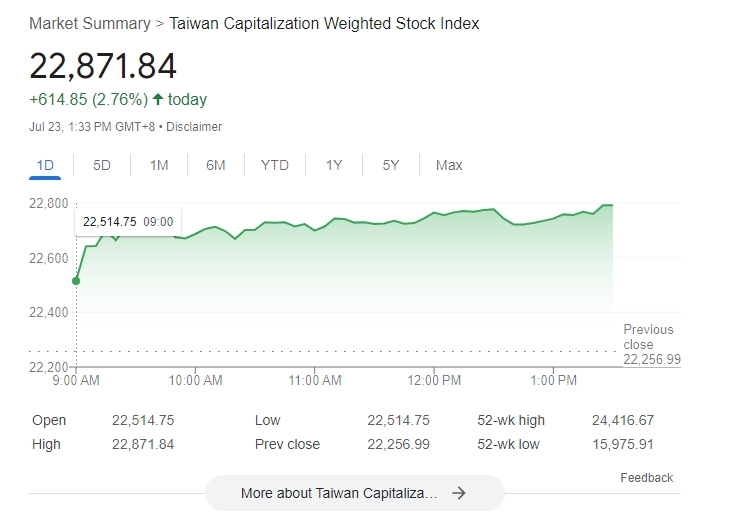The width and height of the screenshot is (736, 513).
Task: Open the Market Summary breadcrumb link
Action: pos(90,23)
